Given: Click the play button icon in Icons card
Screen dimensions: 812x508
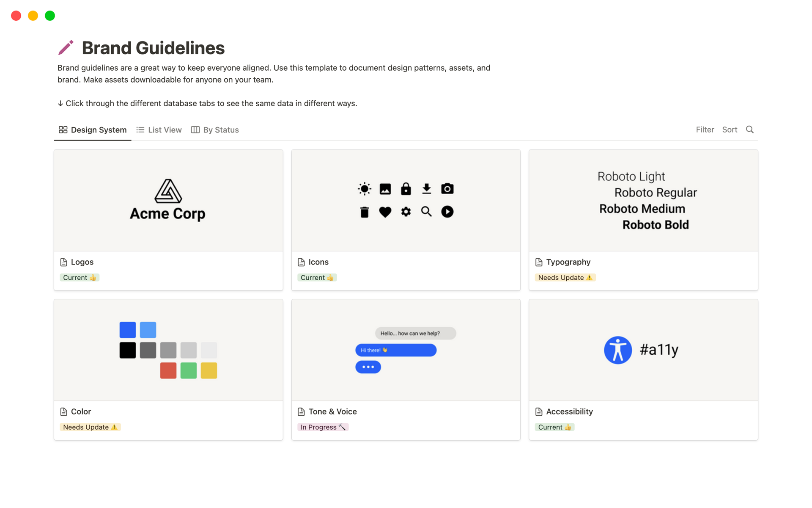Looking at the screenshot, I should pyautogui.click(x=447, y=211).
